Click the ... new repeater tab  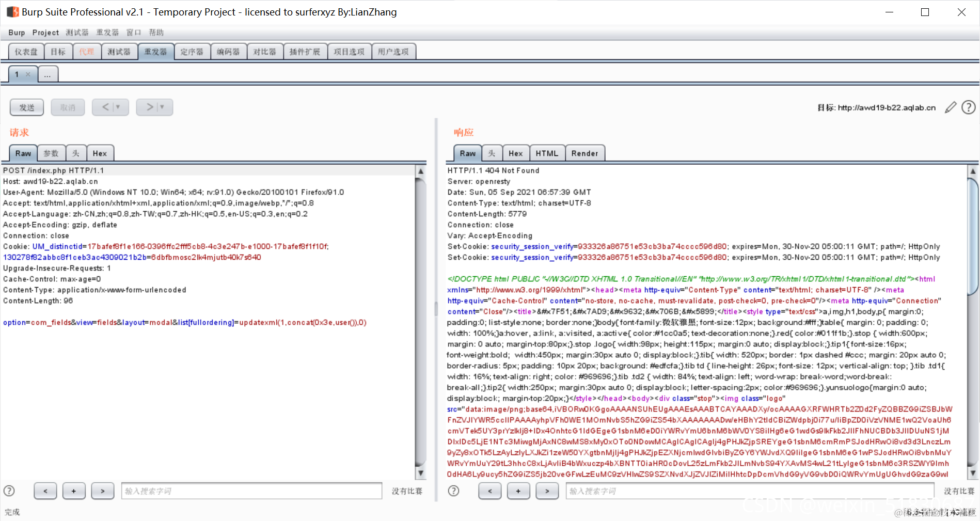[x=48, y=74]
